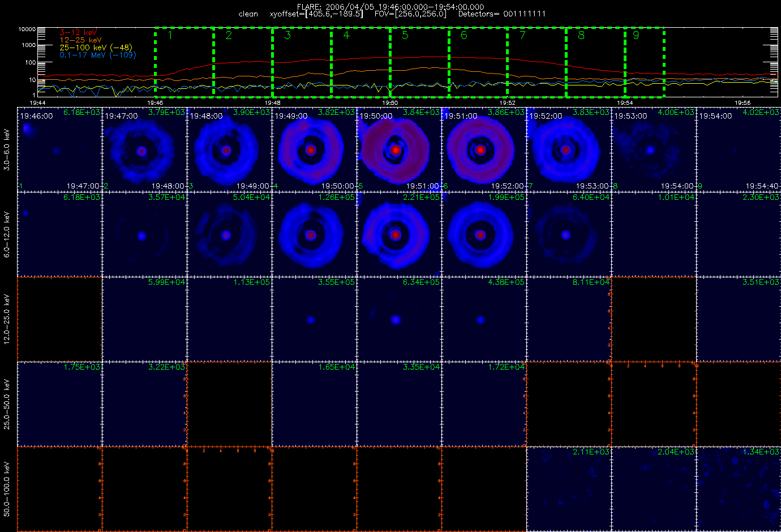This screenshot has height=532, width=781.
Task: Click the 50.0-100.0 keV row label
Action: click(x=7, y=490)
